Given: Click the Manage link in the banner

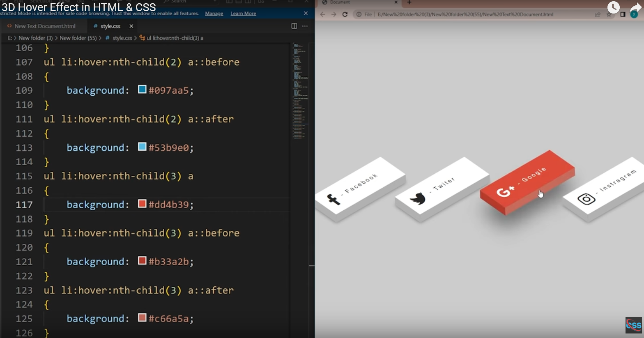Looking at the screenshot, I should pos(214,14).
